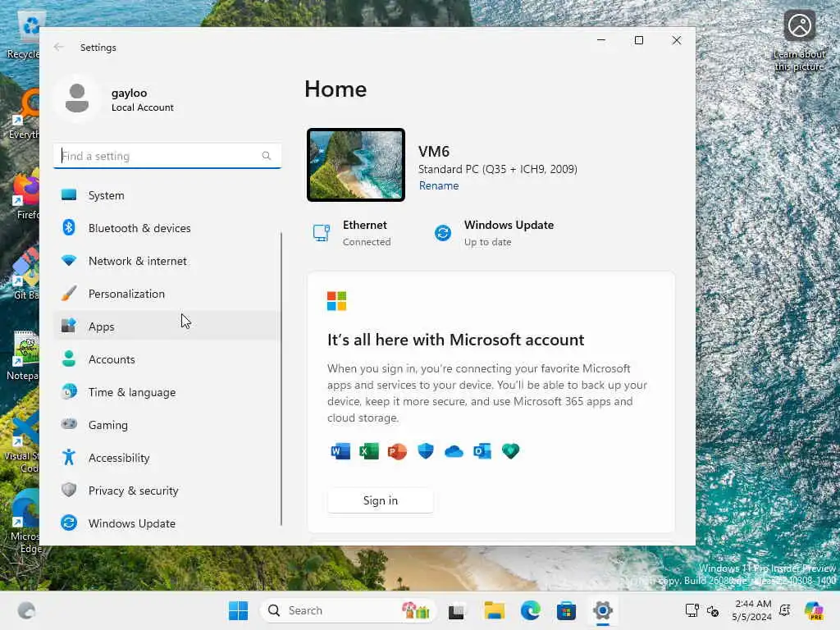Minimize the Settings window
Screen dimensions: 840x630
(601, 40)
